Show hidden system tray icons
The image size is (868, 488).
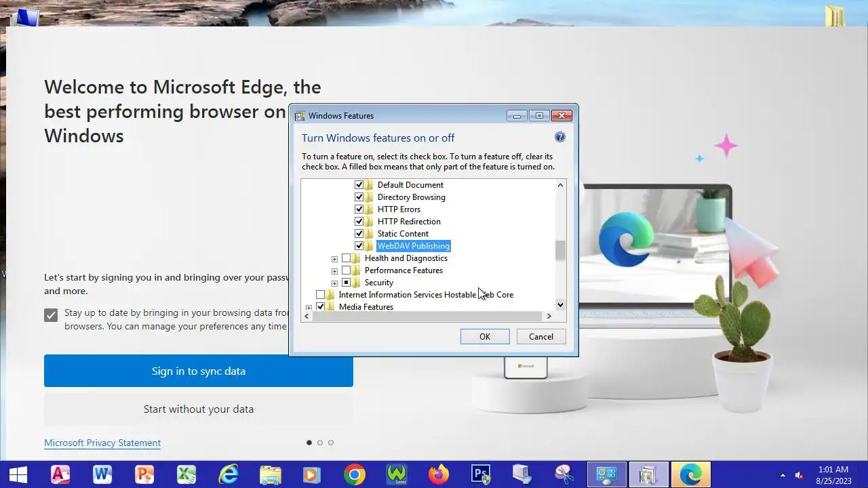(783, 475)
